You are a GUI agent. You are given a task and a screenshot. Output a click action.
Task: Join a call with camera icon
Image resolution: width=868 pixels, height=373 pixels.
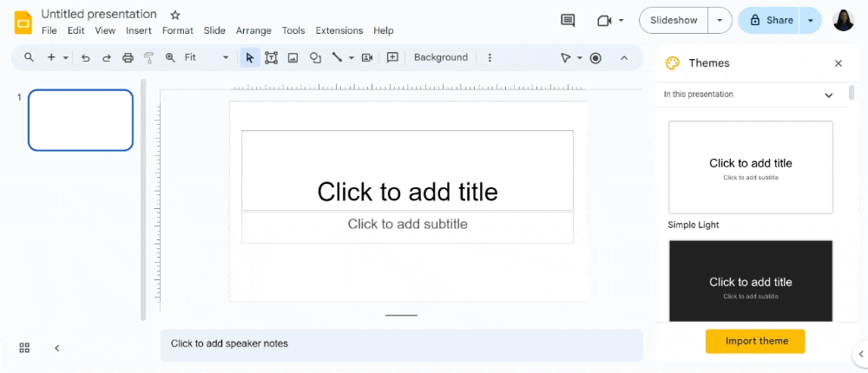point(604,21)
